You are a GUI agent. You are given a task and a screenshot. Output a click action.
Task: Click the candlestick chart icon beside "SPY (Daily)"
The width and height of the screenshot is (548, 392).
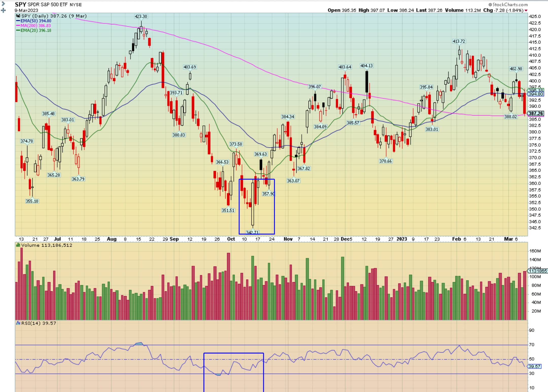(x=18, y=16)
